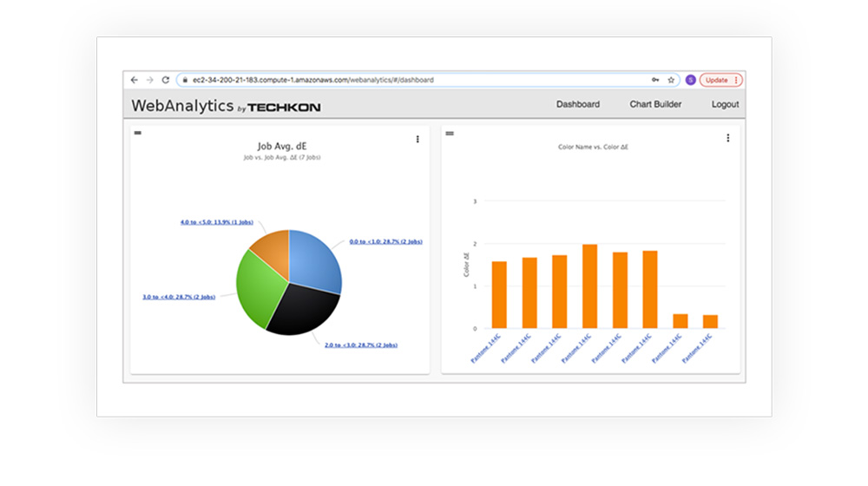Click the Chrome Update button
The image size is (868, 486).
tap(720, 80)
